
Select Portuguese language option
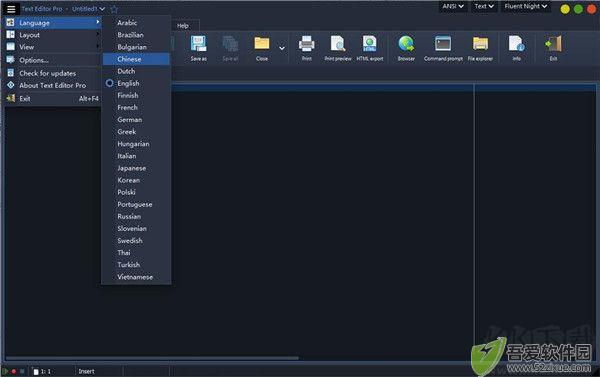136,204
